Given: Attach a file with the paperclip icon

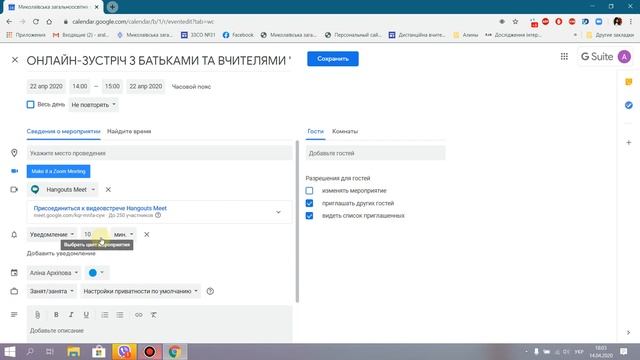Looking at the screenshot, I should (x=37, y=315).
